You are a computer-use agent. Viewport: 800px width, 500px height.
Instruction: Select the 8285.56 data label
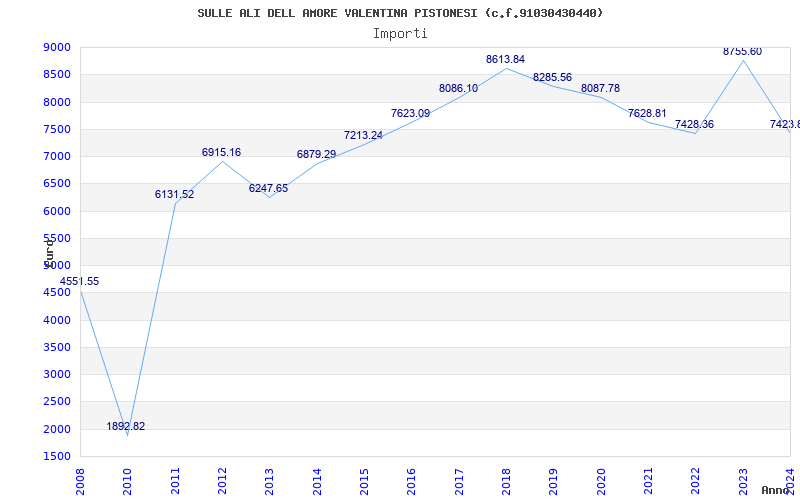point(553,78)
